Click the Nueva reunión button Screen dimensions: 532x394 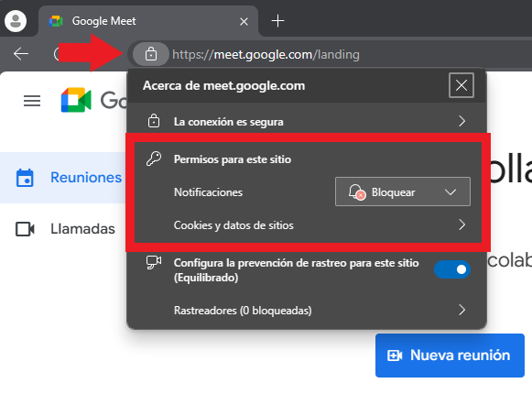tap(450, 356)
